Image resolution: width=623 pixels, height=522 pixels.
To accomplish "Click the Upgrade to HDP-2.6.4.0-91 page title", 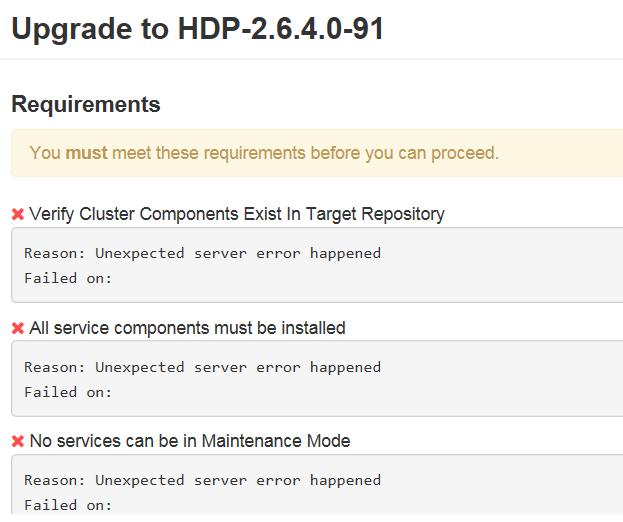I will coord(197,28).
